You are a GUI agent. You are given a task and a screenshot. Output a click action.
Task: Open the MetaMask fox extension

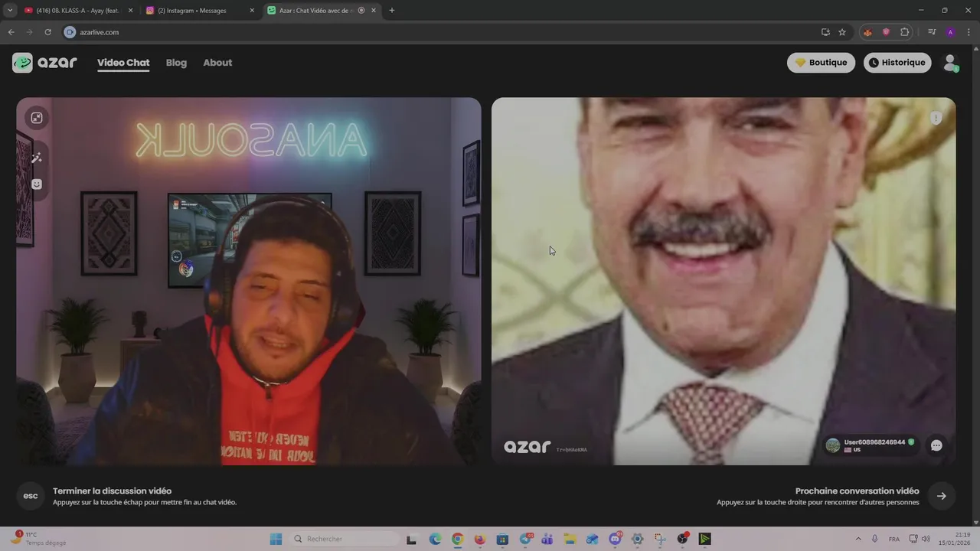[867, 32]
